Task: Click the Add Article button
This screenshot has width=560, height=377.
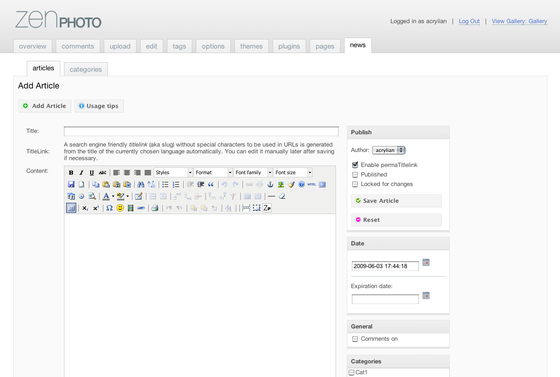Action: tap(45, 106)
